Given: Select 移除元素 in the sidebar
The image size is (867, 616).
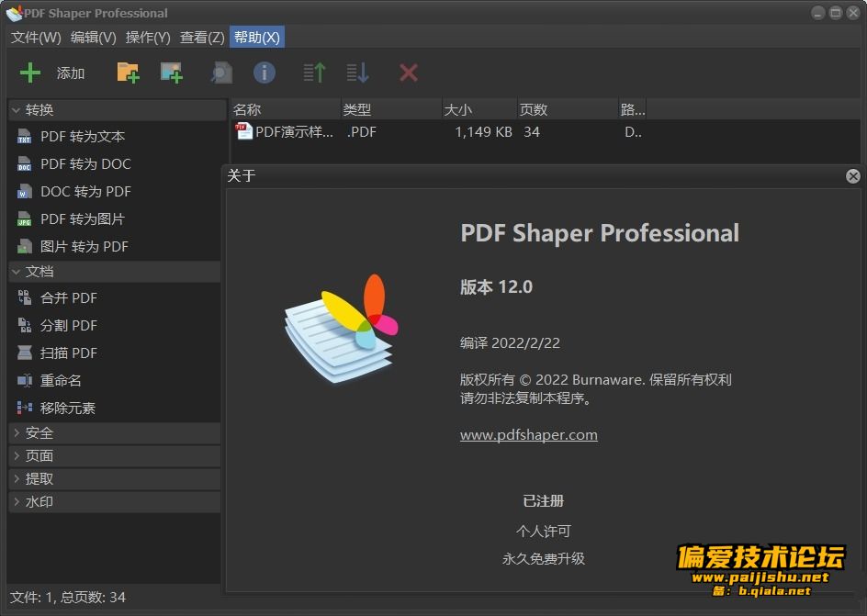Looking at the screenshot, I should coord(68,409).
